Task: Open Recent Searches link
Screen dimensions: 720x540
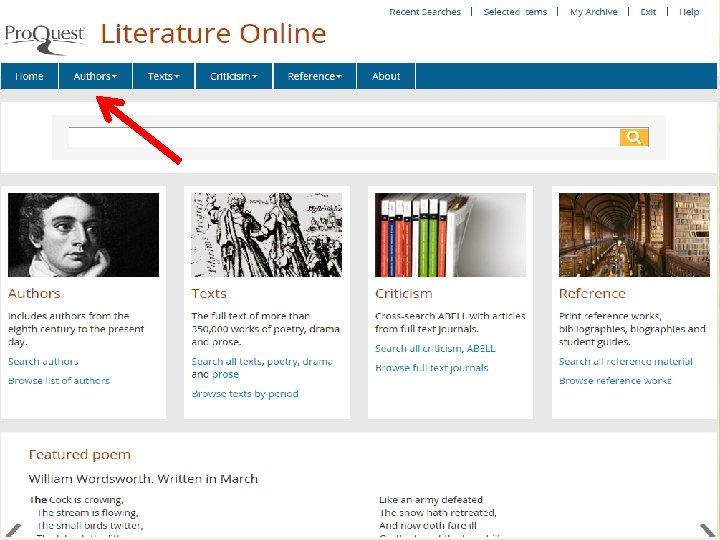Action: 425,12
